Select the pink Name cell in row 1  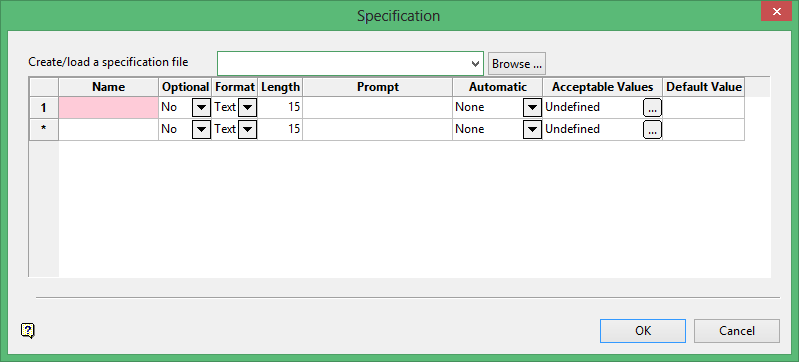[x=109, y=108]
